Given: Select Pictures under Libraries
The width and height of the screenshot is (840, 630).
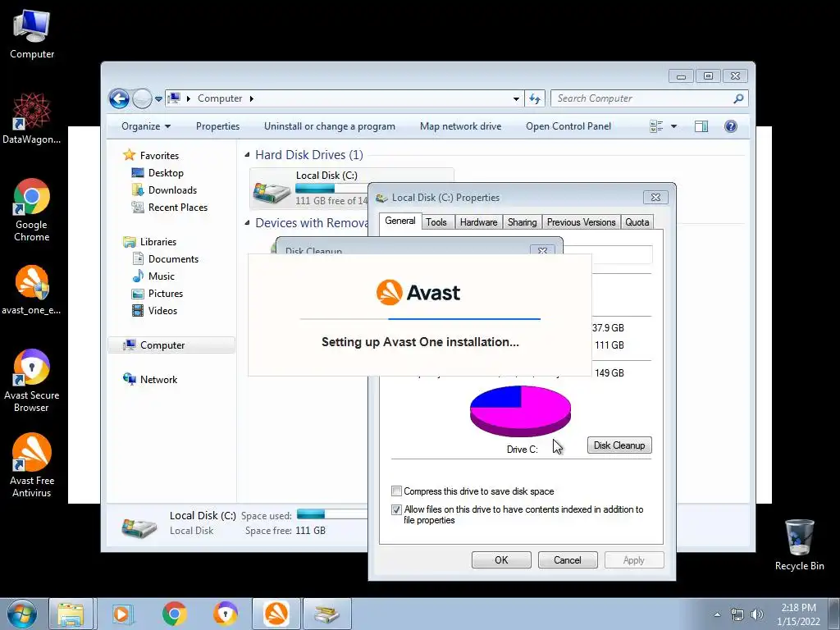Looking at the screenshot, I should 166,294.
